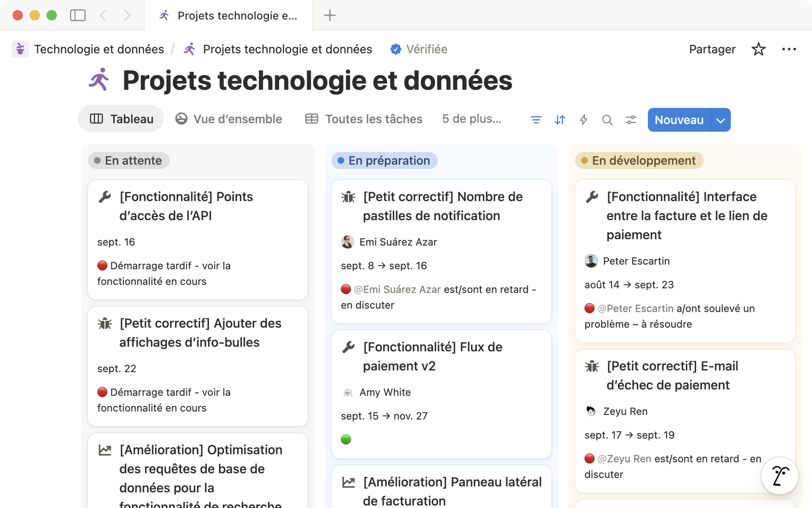812x508 pixels.
Task: Navigate to Technologie et données breadcrumb
Action: (99, 49)
